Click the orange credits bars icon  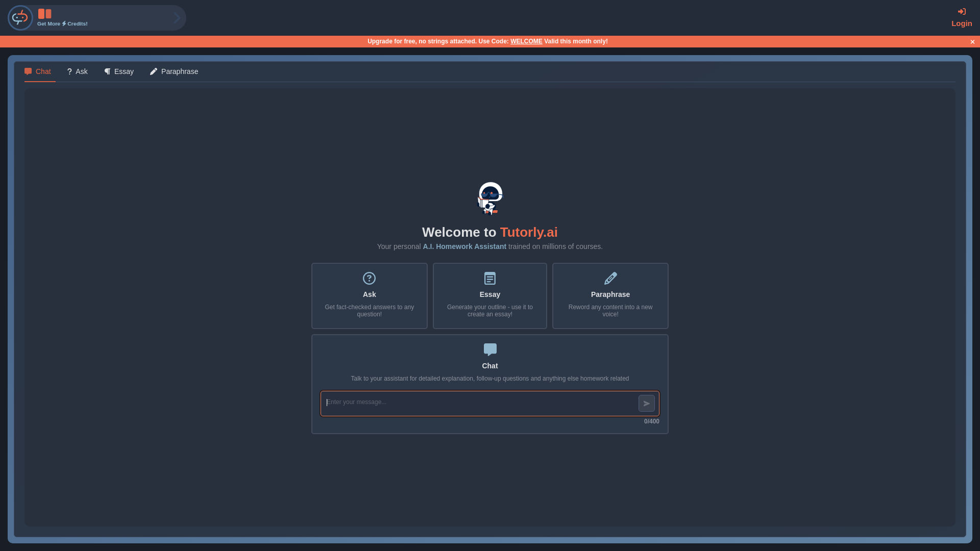[x=45, y=14]
